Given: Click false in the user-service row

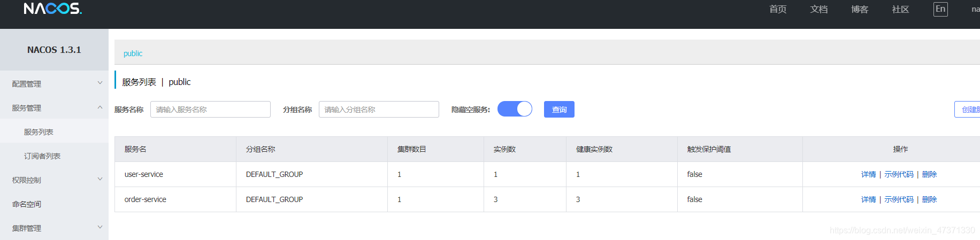Looking at the screenshot, I should tap(695, 174).
